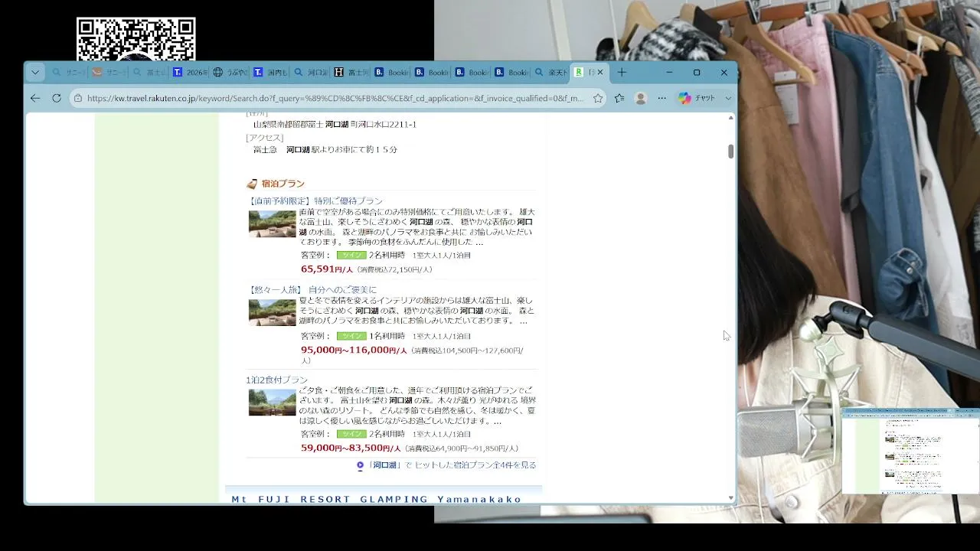Screen dimensions: 980x551
Task: Click the Rakuten Travel URL address field
Action: click(x=335, y=98)
